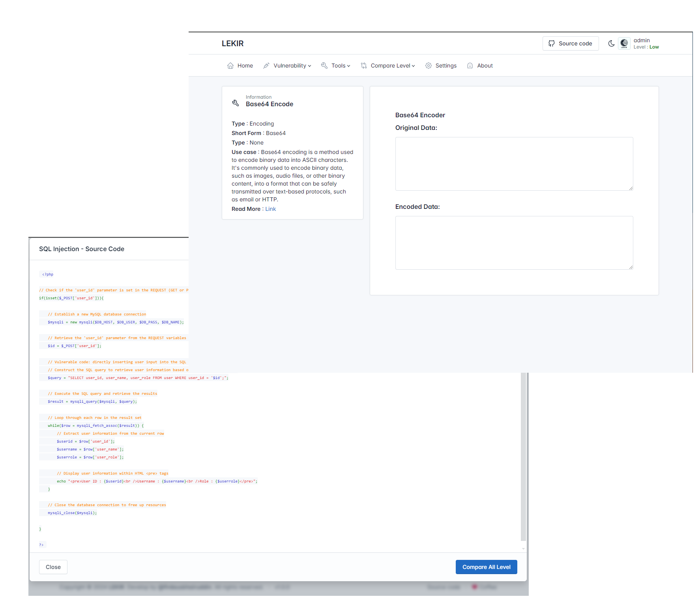This screenshot has width=700, height=612.
Task: Click the About icon in navbar
Action: 470,66
